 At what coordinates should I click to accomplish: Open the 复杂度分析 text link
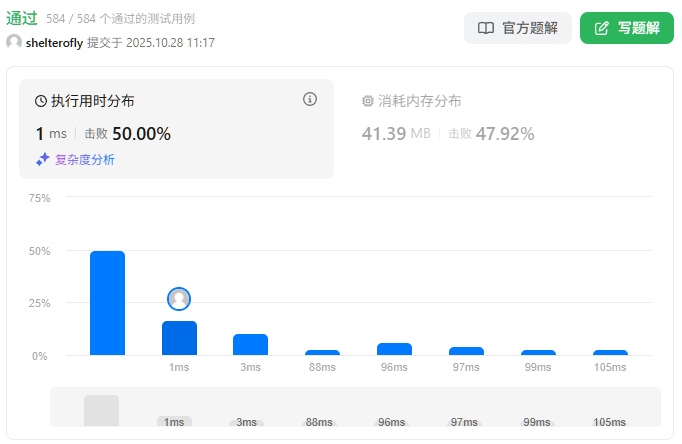click(84, 159)
